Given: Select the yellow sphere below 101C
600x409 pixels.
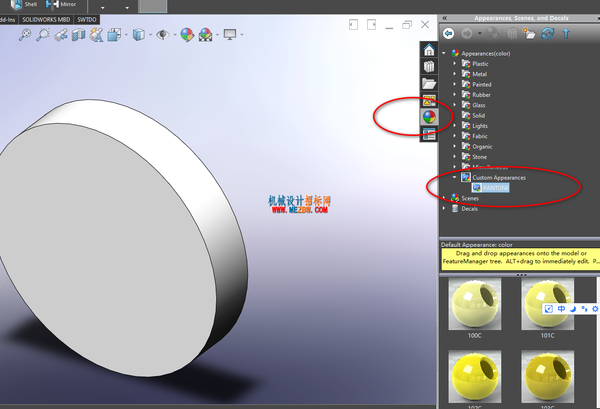Looking at the screenshot, I should [x=548, y=377].
